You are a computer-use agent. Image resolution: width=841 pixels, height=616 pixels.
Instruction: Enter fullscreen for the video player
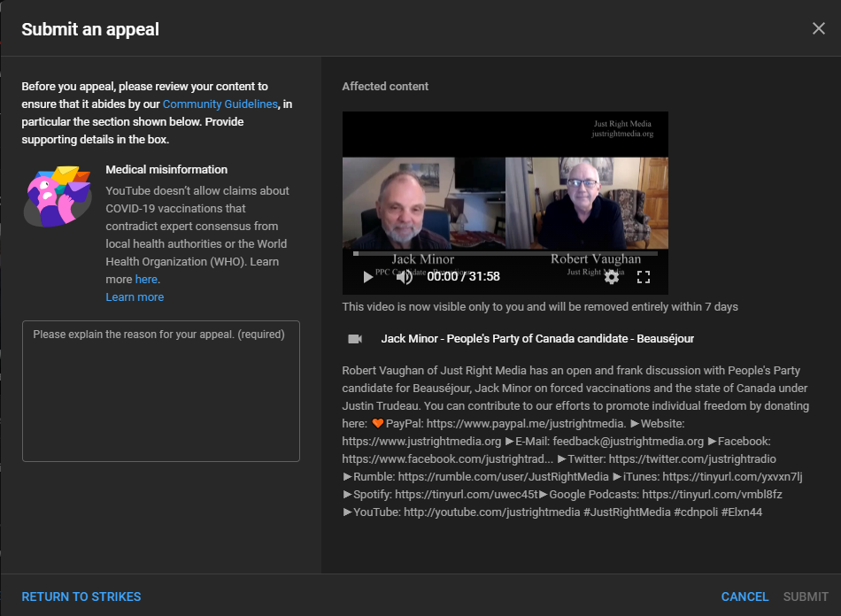pos(644,277)
